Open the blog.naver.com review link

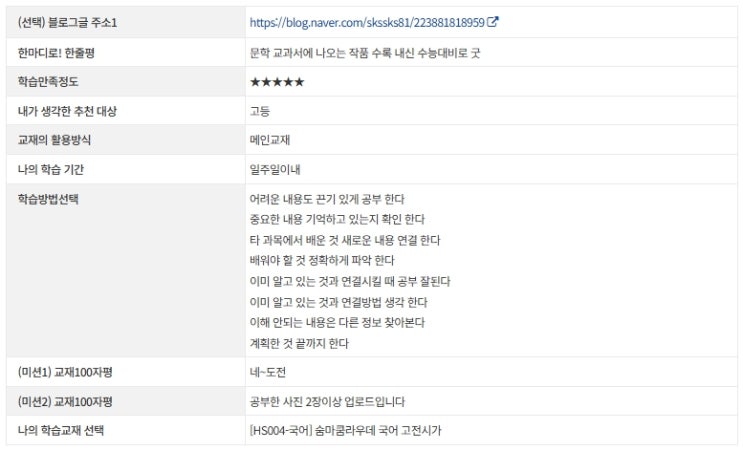pyautogui.click(x=367, y=22)
